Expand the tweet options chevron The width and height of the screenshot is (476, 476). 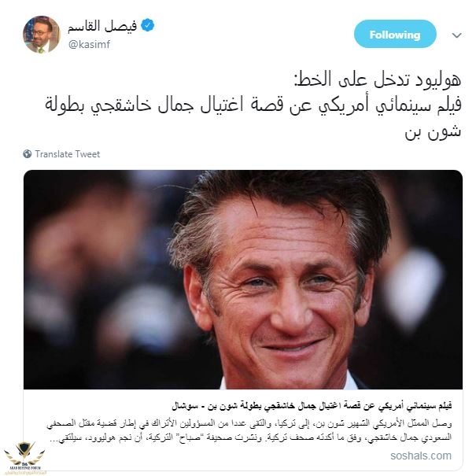tap(456, 35)
